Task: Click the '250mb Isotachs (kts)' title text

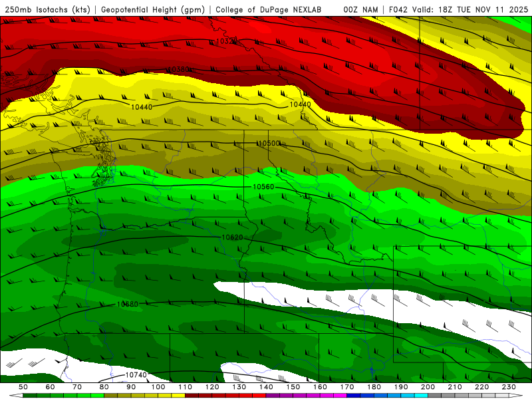Action: [48, 10]
